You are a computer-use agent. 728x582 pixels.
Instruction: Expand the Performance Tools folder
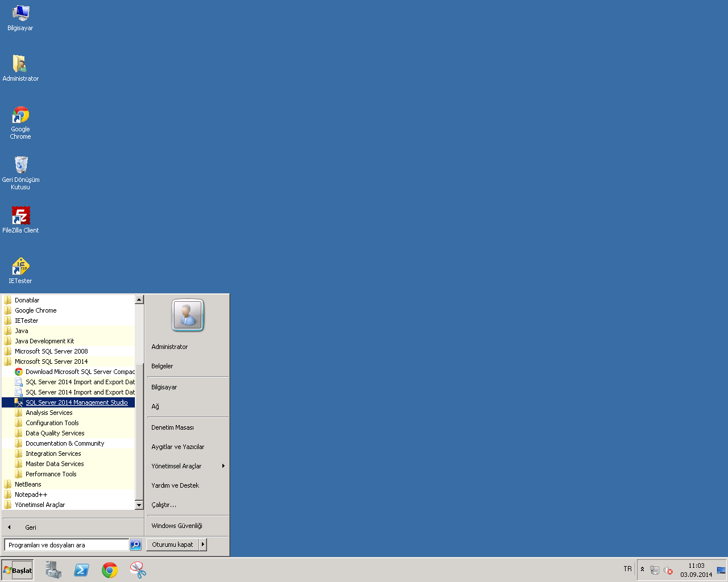coord(68,474)
